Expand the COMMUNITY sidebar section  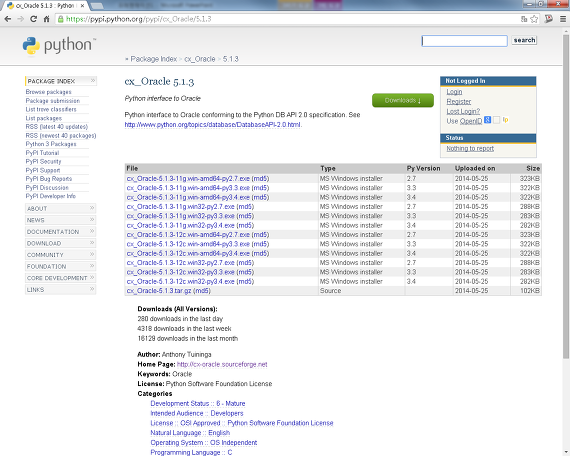[x=60, y=255]
